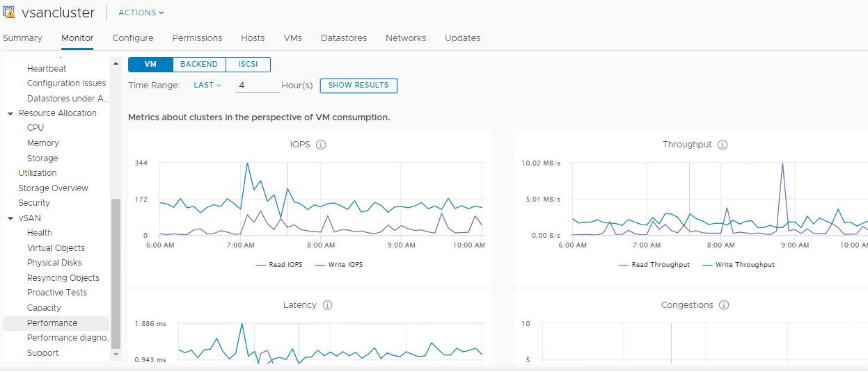Open Virtual Objects under vSAN
Viewport: 868px width, 374px height.
(56, 248)
